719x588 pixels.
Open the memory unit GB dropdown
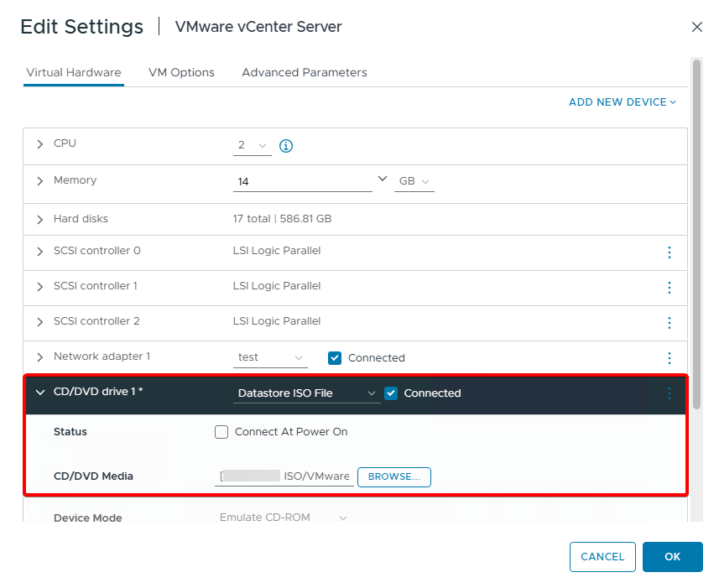click(414, 181)
